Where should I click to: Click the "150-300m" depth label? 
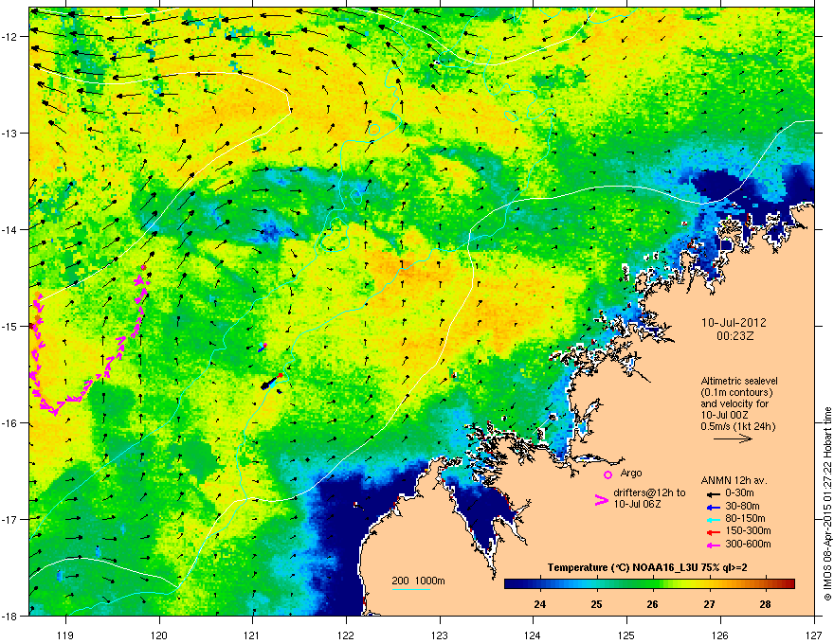(748, 530)
